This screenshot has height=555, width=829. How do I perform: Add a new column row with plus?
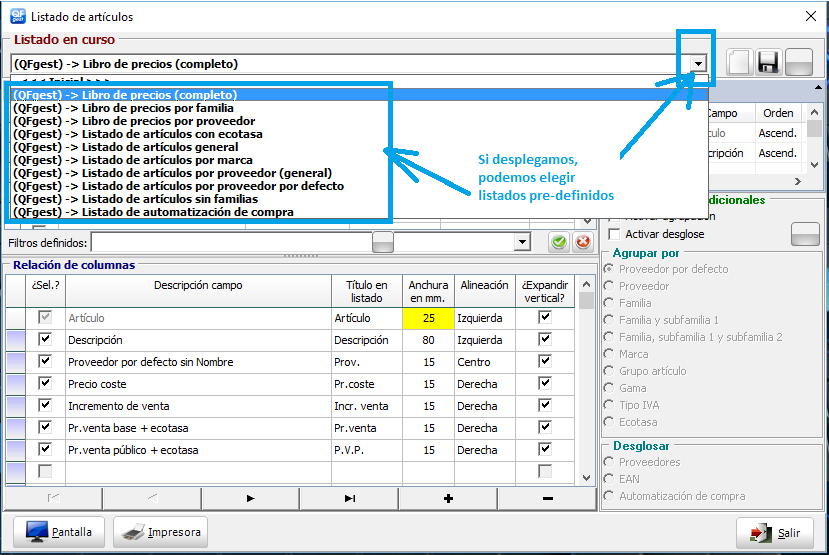click(448, 498)
